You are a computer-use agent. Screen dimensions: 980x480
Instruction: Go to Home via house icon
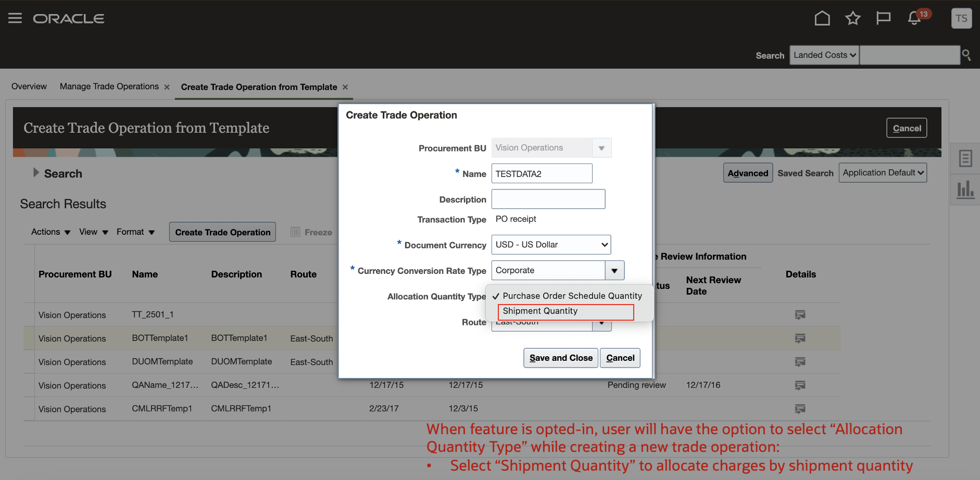822,18
